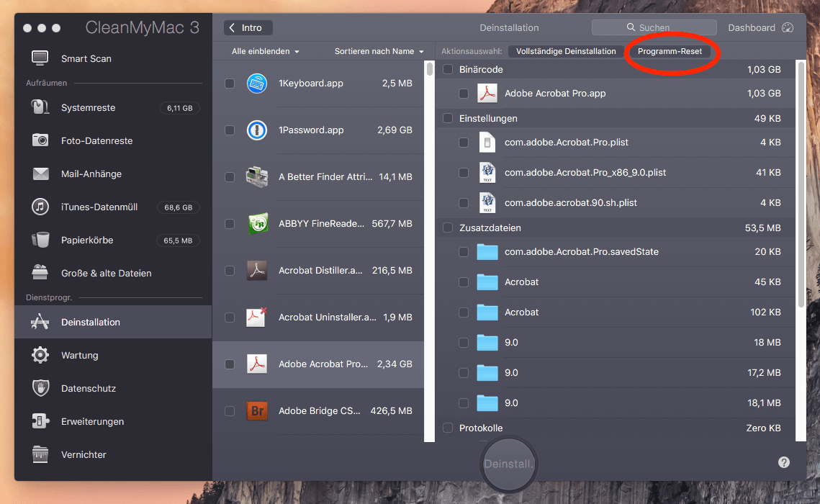Click the Adobe Bridge CS app icon
820x504 pixels.
coord(257,411)
